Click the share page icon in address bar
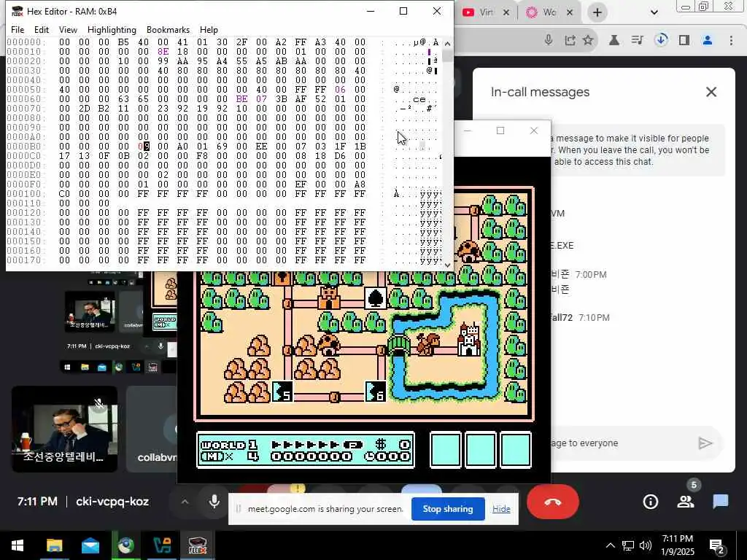747x560 pixels. [570, 40]
